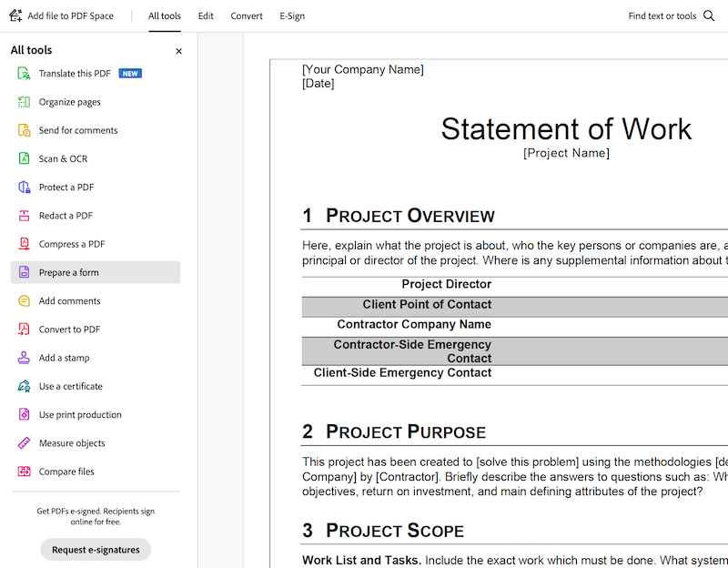
Task: Click the [Your Company Name] placeholder
Action: pos(362,70)
